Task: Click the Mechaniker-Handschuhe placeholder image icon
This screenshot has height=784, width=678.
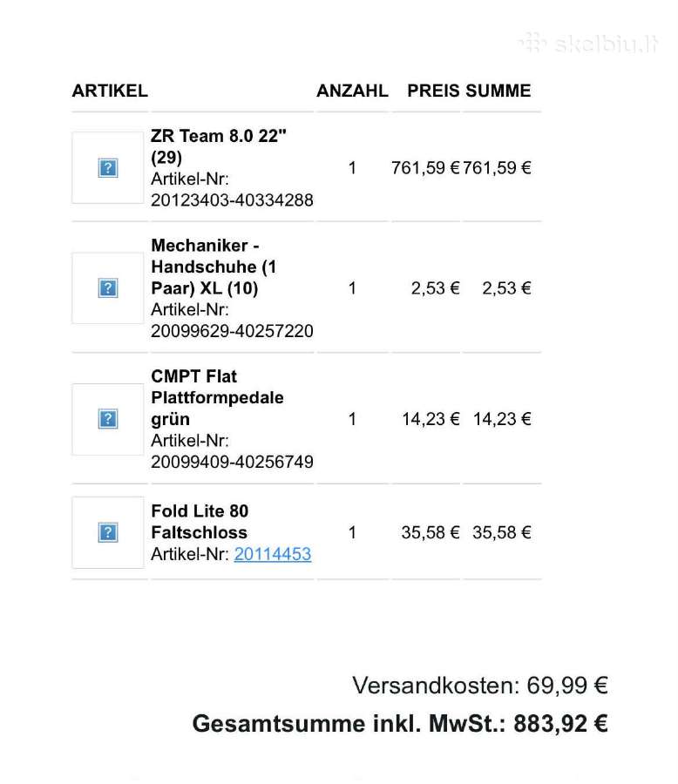Action: (x=107, y=288)
